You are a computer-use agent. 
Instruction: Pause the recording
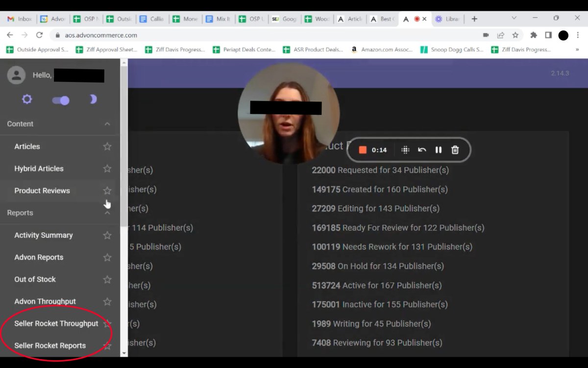click(439, 150)
